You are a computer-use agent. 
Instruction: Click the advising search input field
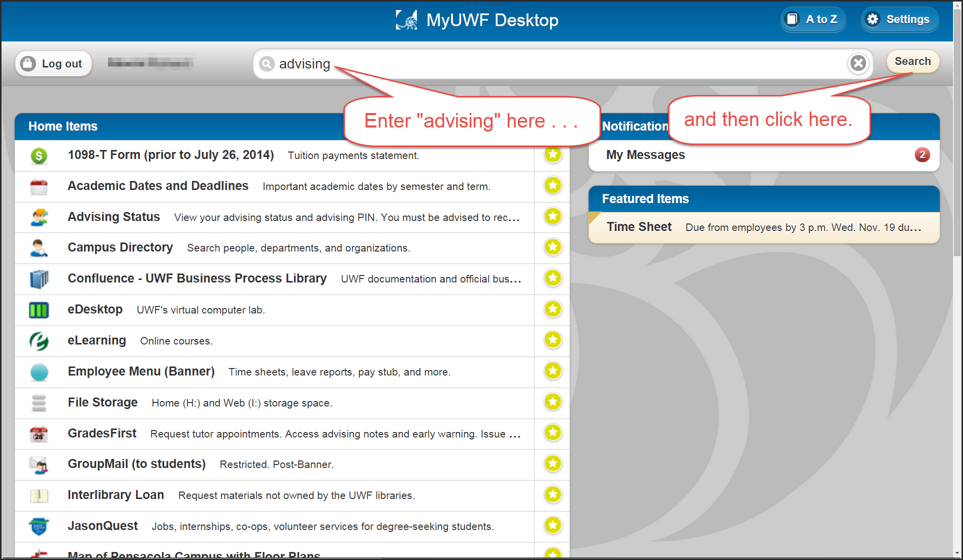pos(562,63)
